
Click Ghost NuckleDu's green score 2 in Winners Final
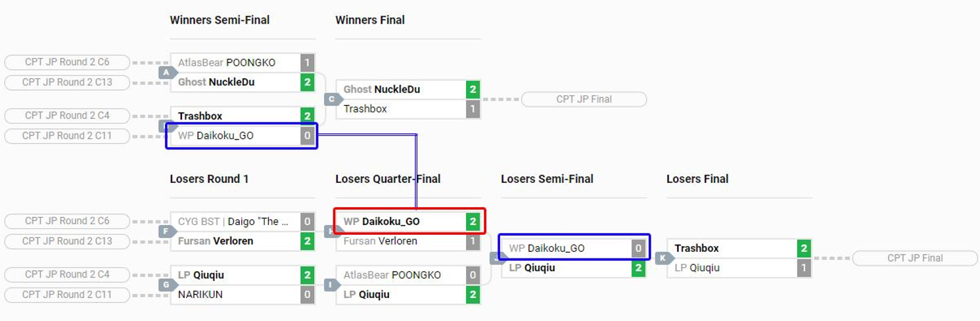point(473,89)
